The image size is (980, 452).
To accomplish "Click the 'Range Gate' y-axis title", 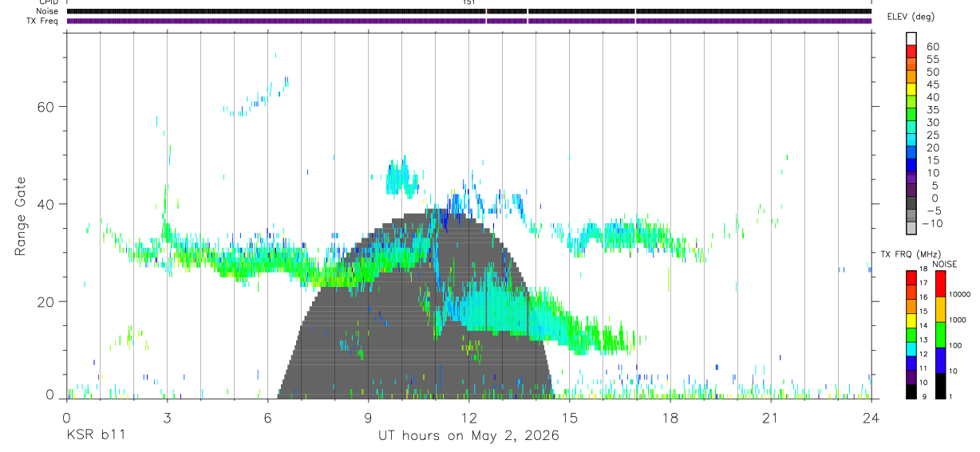I will (x=21, y=216).
